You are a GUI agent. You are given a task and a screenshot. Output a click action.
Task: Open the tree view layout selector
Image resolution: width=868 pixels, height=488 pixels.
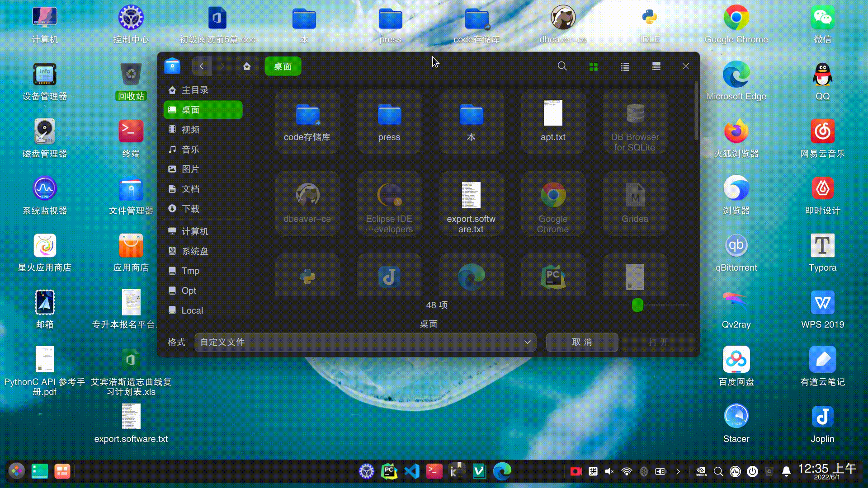tap(656, 66)
